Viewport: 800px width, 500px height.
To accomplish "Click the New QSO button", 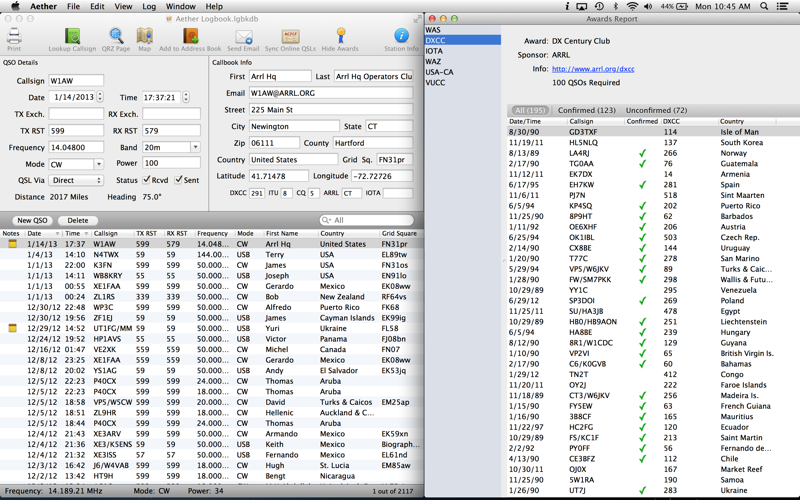I will [32, 220].
